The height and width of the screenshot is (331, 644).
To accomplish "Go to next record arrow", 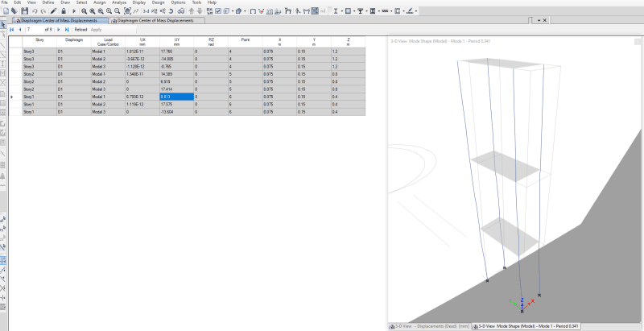I will click(x=58, y=30).
